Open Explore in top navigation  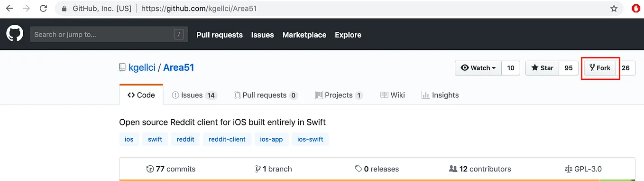coord(348,35)
